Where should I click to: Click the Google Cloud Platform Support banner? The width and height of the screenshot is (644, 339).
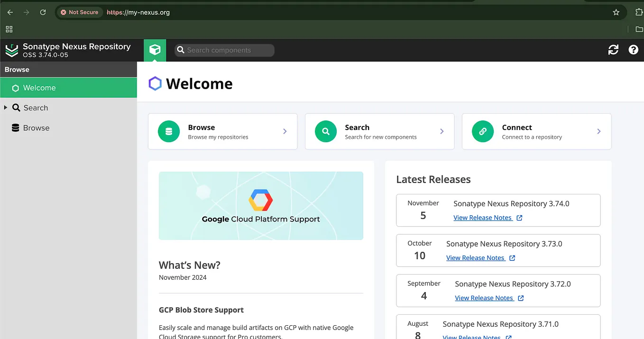(261, 205)
